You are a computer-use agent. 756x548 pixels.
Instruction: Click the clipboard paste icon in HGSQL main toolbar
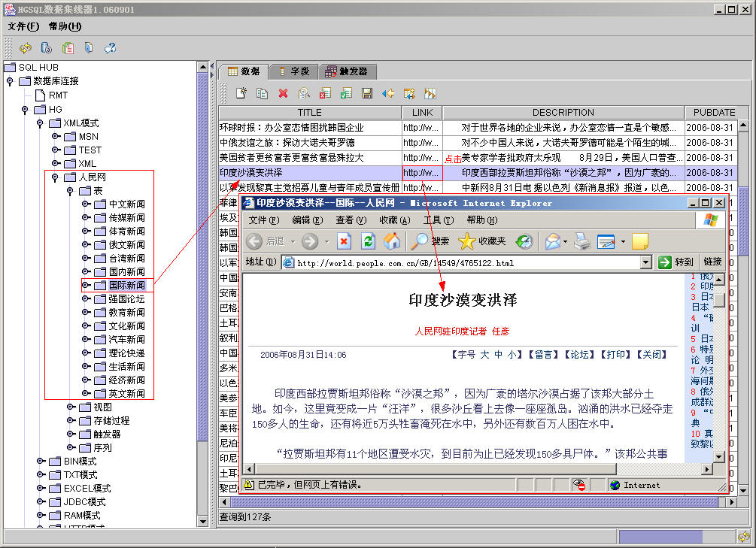click(68, 47)
